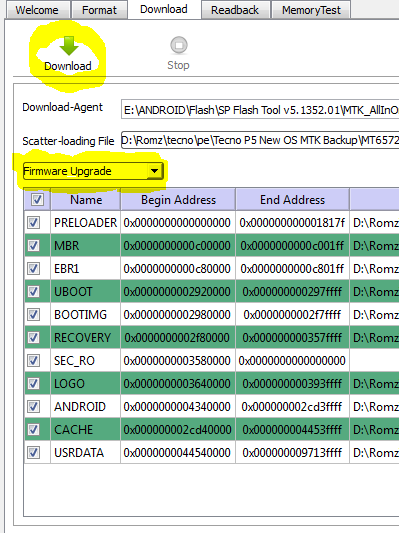
Task: Click end address 0x000000002cd3ffff of ANDROID
Action: click(292, 407)
